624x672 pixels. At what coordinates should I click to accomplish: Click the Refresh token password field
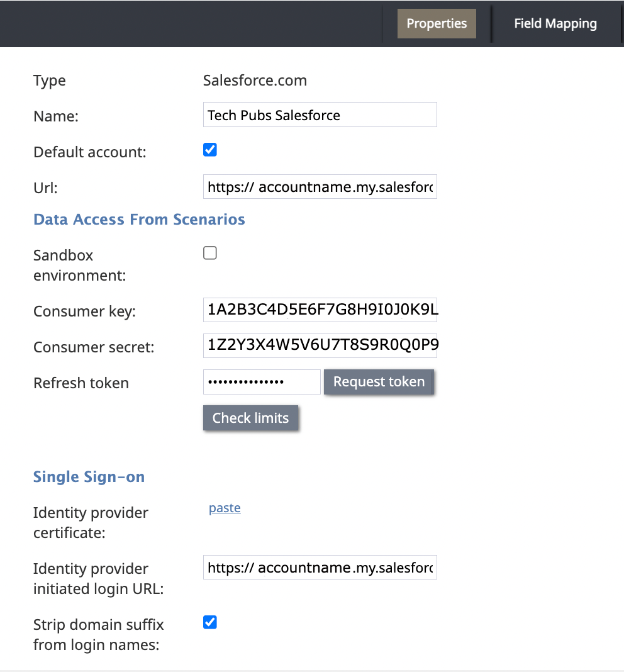point(262,382)
